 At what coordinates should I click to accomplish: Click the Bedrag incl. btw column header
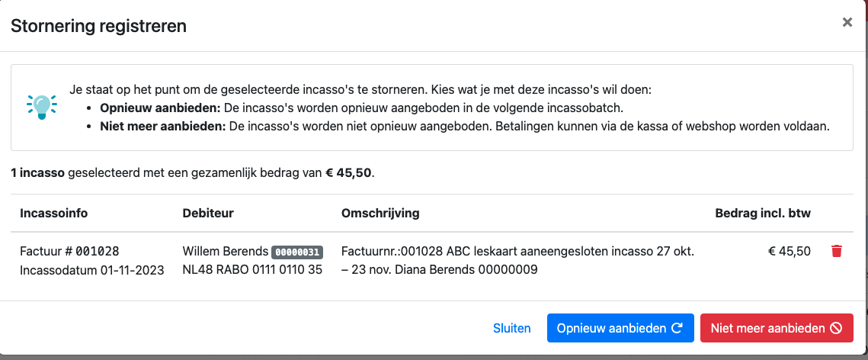pyautogui.click(x=763, y=214)
